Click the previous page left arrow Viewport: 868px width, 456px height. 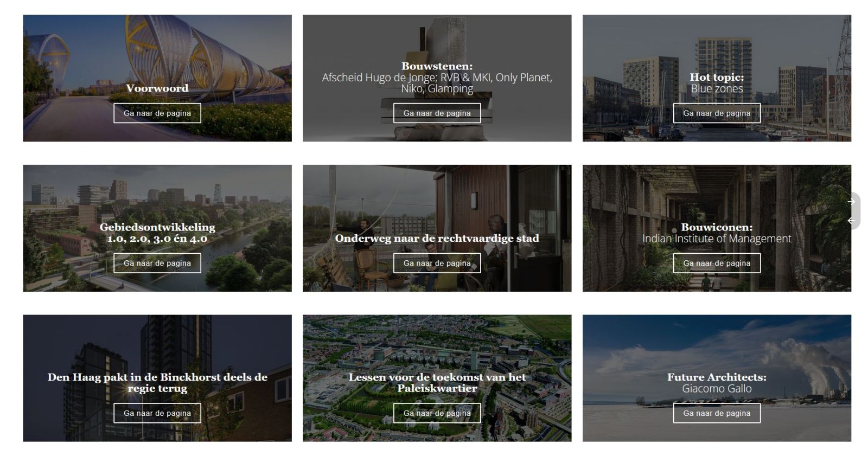pos(851,220)
